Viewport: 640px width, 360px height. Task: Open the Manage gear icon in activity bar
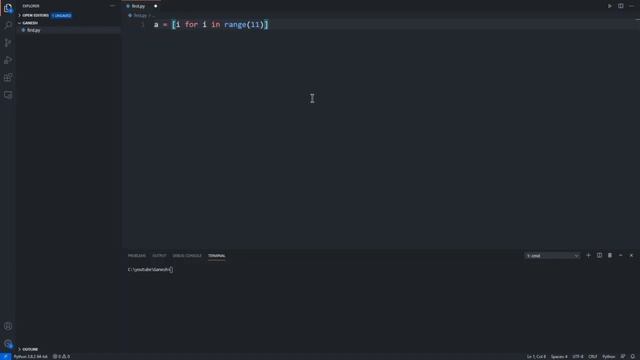pyautogui.click(x=8, y=344)
